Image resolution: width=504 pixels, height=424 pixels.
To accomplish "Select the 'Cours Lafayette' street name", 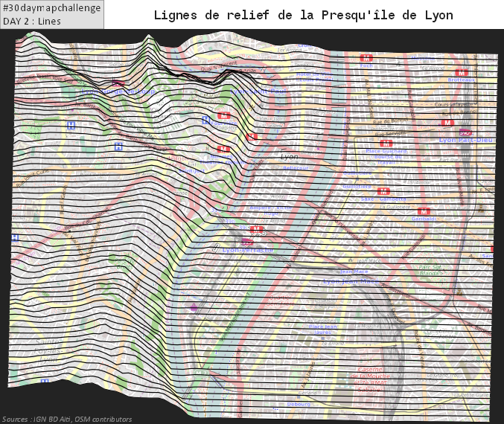I will tap(455, 104).
